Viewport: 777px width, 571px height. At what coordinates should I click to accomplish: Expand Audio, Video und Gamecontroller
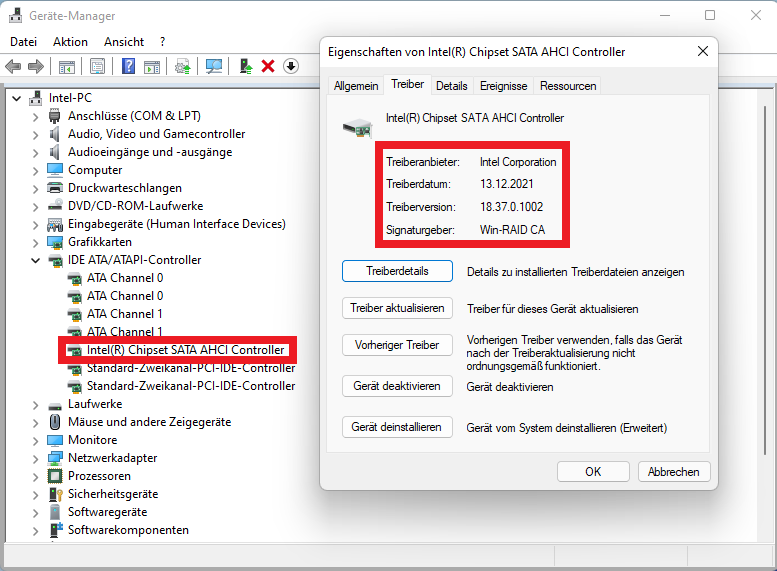36,135
